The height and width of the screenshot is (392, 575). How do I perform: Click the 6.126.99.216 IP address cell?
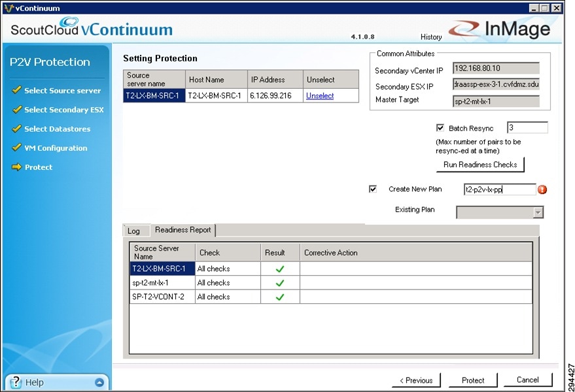tap(275, 95)
